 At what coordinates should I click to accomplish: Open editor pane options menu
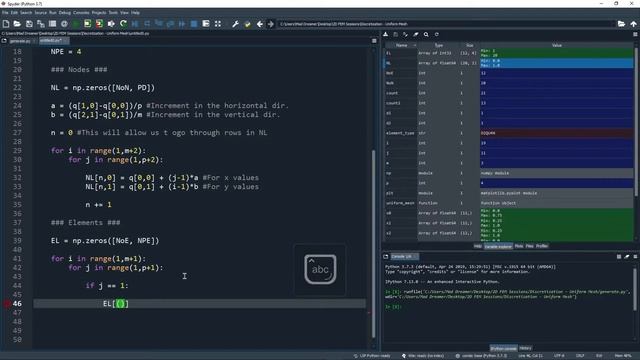374,41
